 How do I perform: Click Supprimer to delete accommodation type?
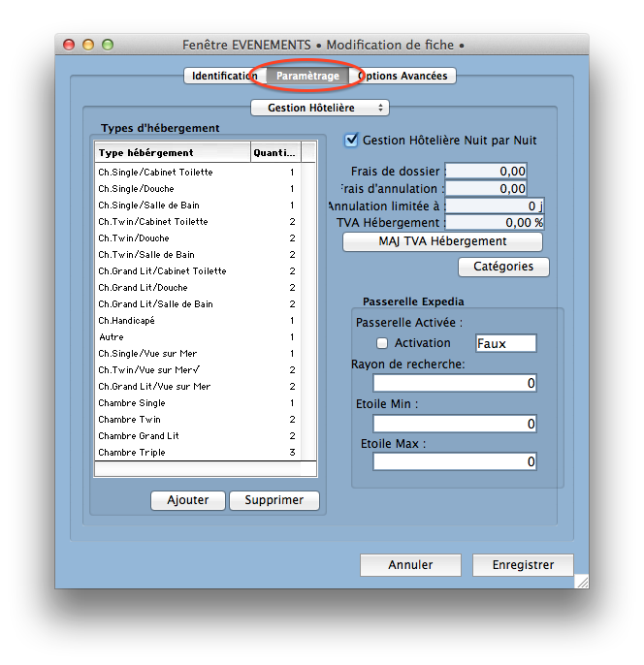[x=274, y=500]
